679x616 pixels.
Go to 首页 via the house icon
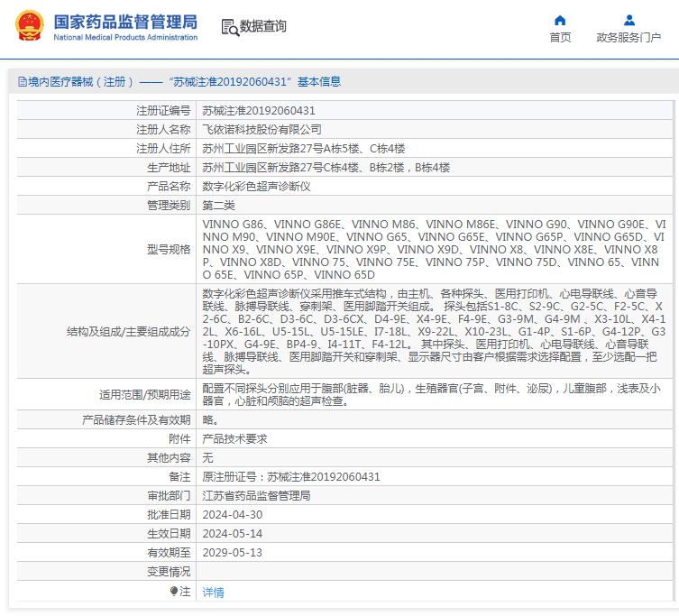tap(560, 21)
